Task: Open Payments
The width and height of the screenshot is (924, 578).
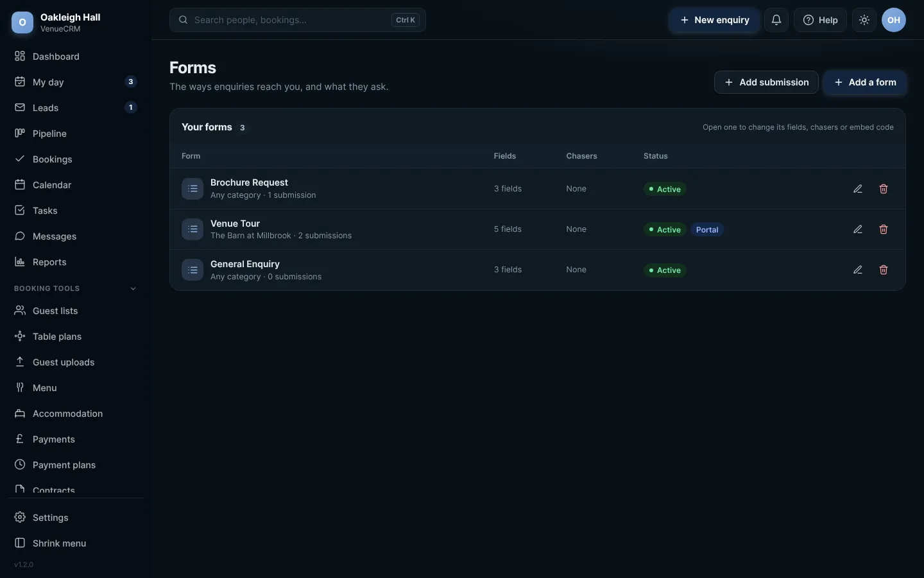Action: point(76,439)
